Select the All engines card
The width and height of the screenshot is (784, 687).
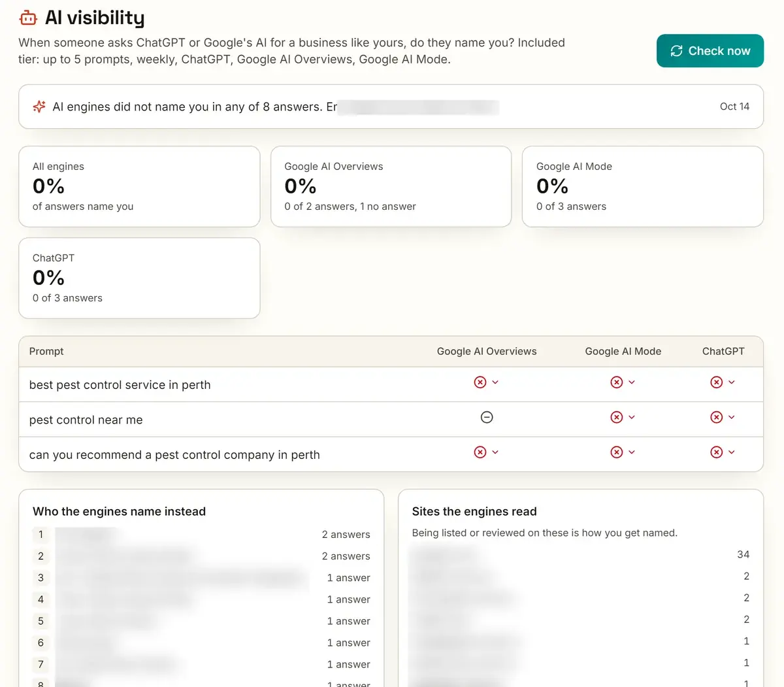[x=139, y=186]
